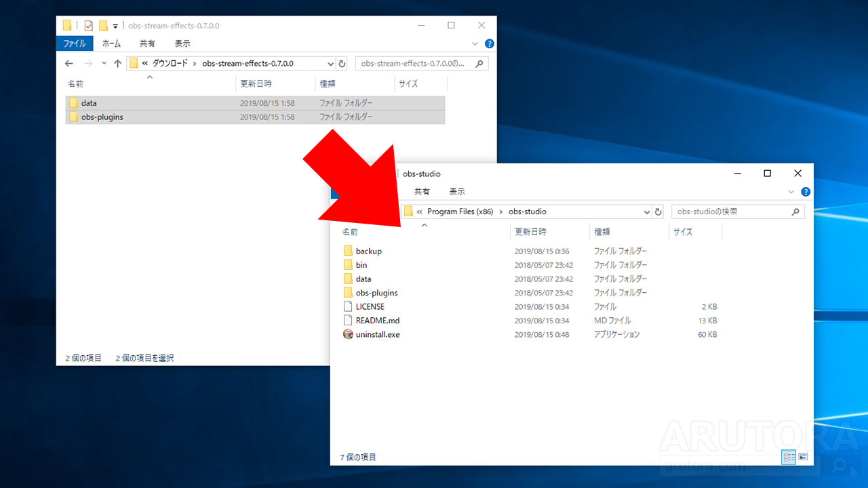
Task: Open the 共有 ribbon tab in obs-studio window
Action: point(422,192)
